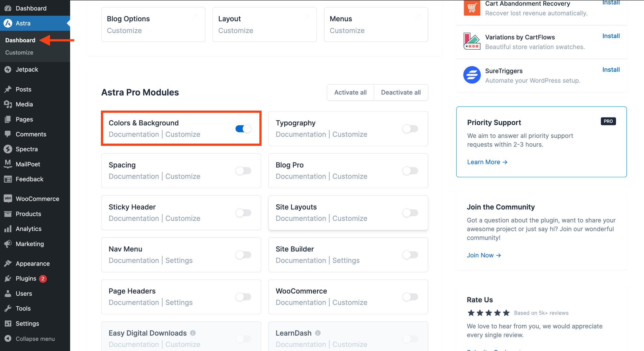The image size is (644, 351).
Task: Disable the Colors & Background module toggle
Action: 243,129
